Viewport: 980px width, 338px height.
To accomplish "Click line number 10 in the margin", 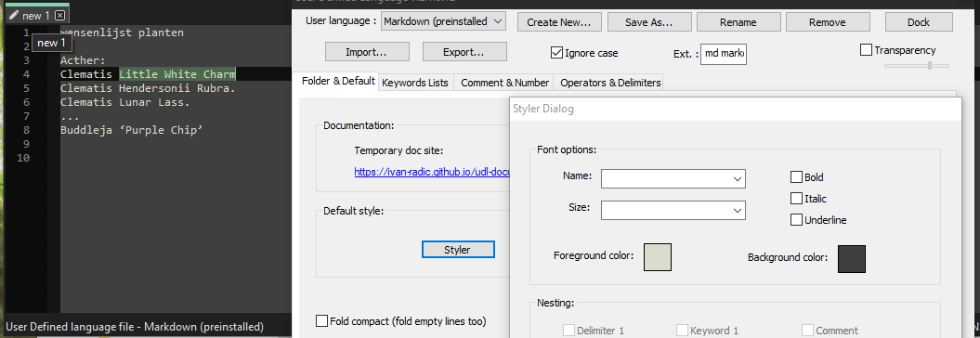I will 23,158.
